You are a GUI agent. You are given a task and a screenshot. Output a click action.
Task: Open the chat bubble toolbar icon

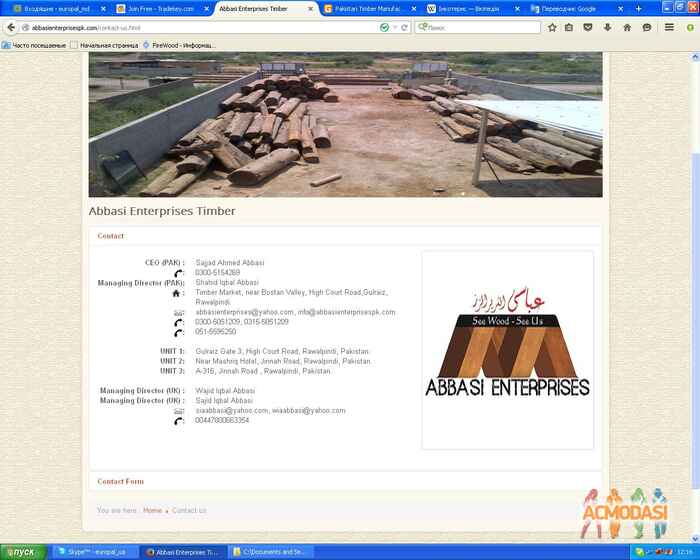pyautogui.click(x=647, y=27)
